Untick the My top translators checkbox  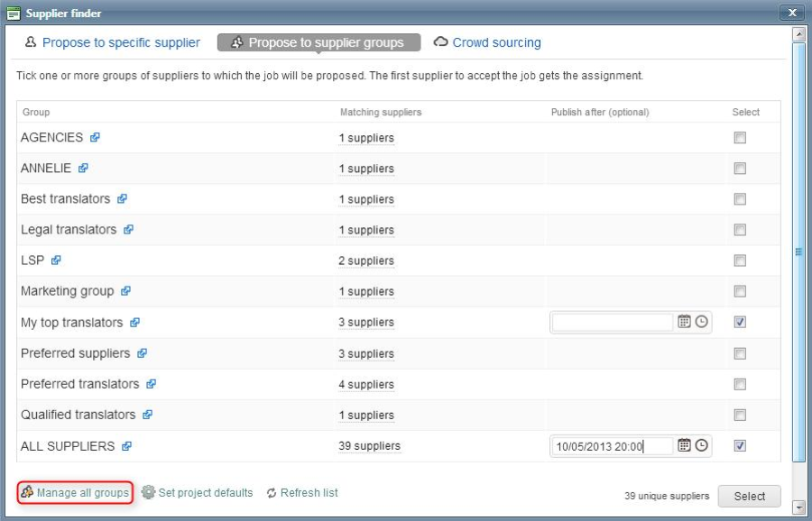coord(740,323)
